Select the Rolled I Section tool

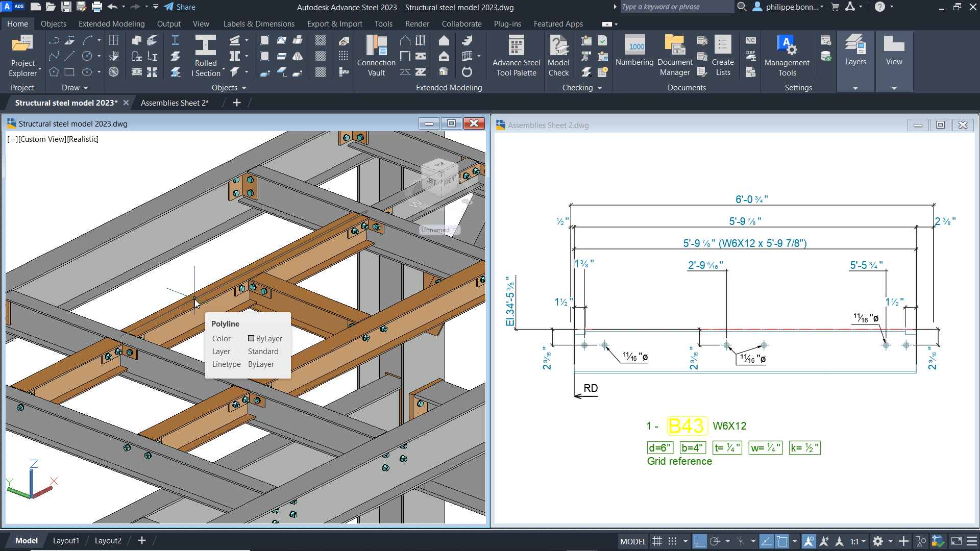(206, 56)
